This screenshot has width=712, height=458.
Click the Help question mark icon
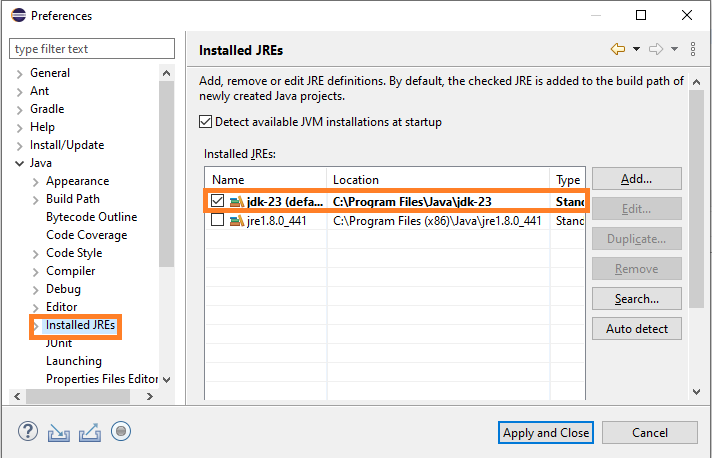point(28,432)
